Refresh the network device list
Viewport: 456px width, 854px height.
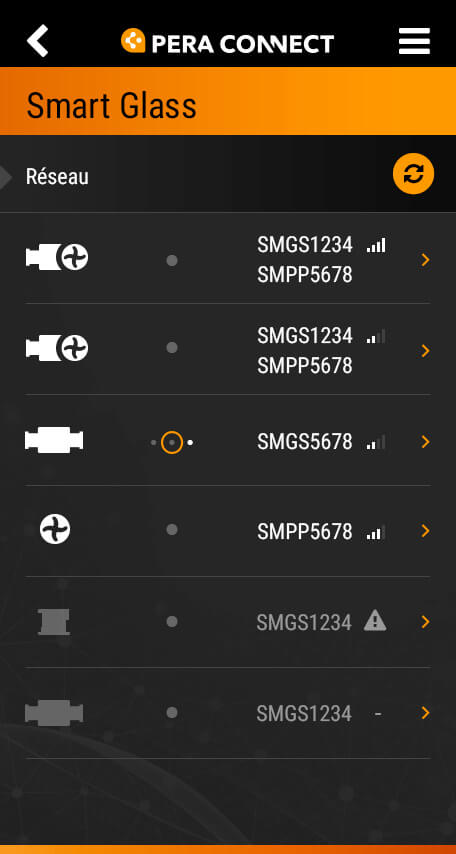pos(414,174)
